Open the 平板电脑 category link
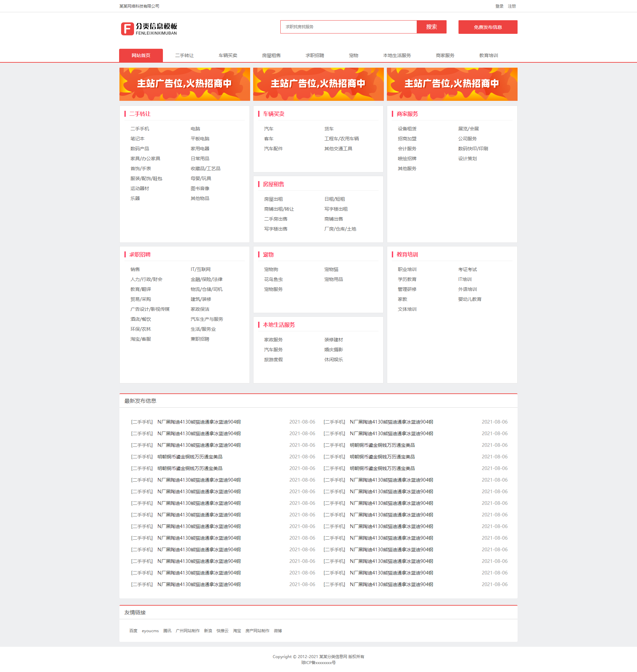The height and width of the screenshot is (672, 637). pyautogui.click(x=200, y=138)
